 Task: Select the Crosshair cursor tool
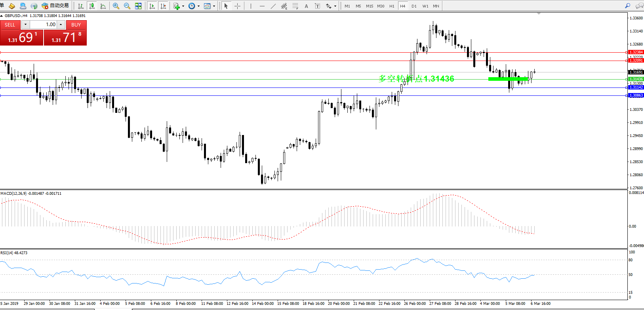238,6
